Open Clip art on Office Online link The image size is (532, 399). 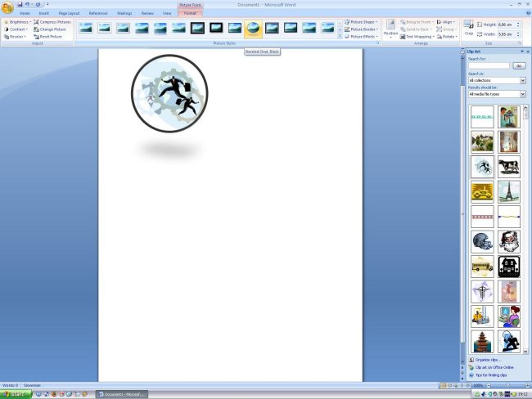point(494,367)
